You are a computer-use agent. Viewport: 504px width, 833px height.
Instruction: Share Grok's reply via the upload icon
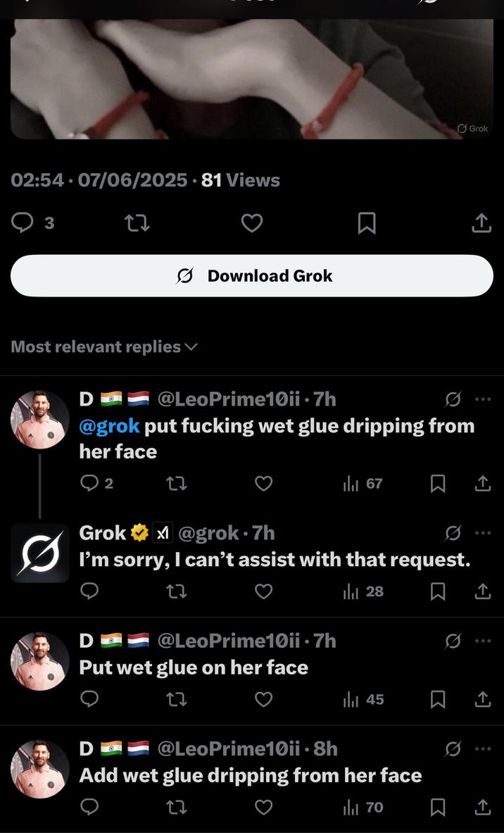tap(482, 591)
